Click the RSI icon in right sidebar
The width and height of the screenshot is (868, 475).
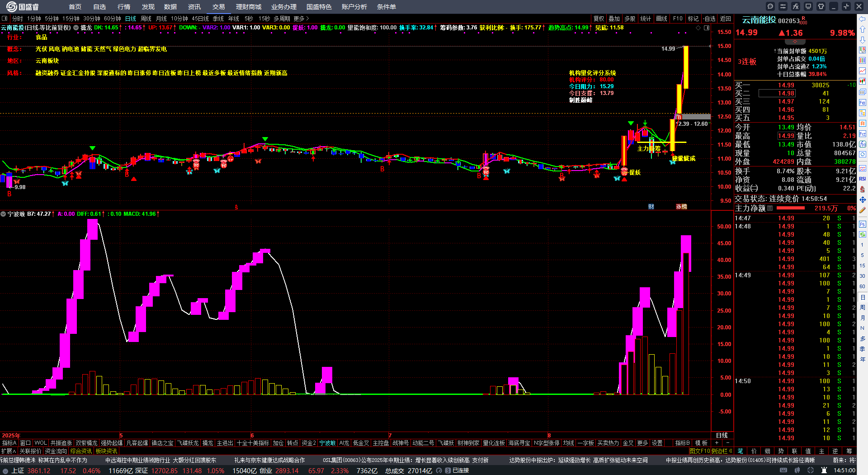863,179
